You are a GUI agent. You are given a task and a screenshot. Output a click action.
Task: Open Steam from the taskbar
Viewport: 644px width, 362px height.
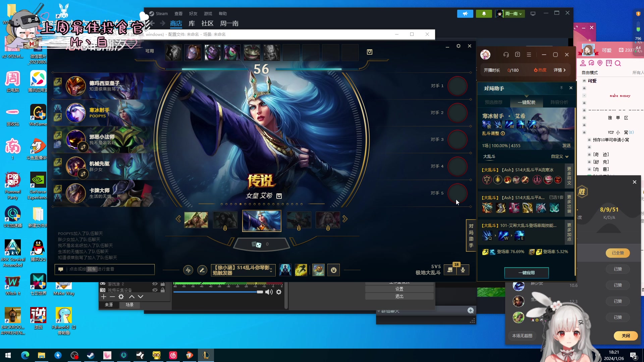coord(91,355)
